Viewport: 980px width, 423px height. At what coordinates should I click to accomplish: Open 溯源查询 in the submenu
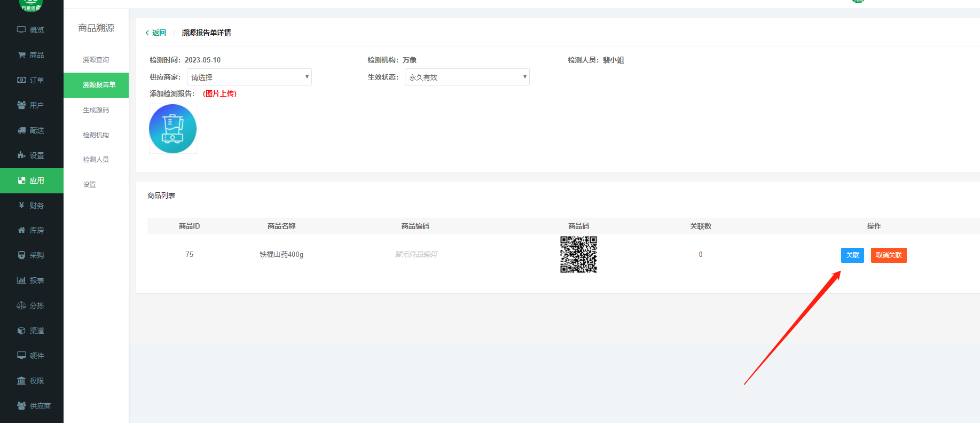pos(96,60)
